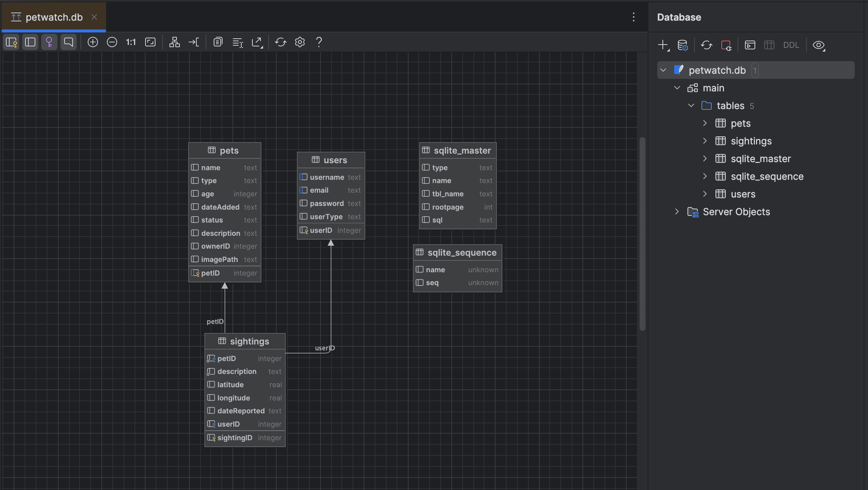
Task: Expand the pets table columns
Action: point(705,123)
